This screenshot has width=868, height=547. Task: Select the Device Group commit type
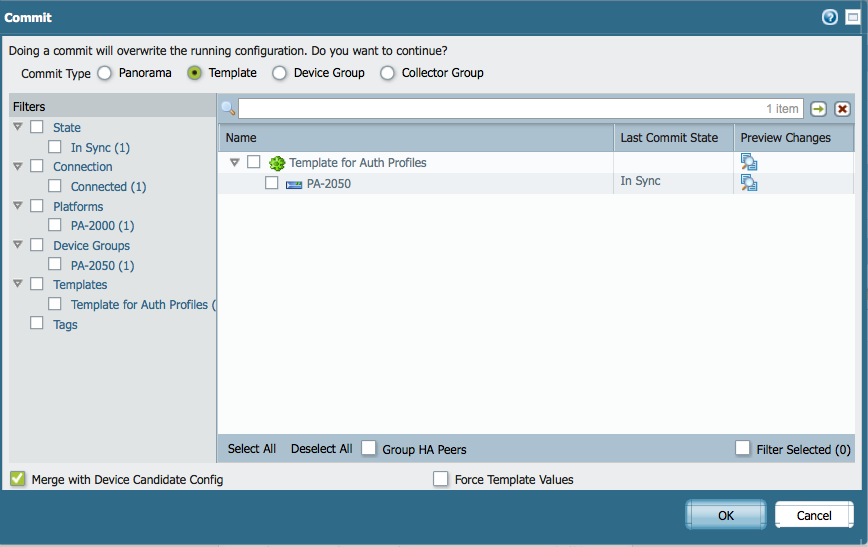tap(280, 73)
